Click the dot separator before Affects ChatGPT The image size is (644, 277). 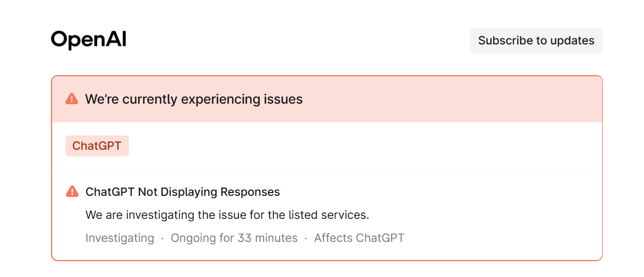click(x=306, y=239)
